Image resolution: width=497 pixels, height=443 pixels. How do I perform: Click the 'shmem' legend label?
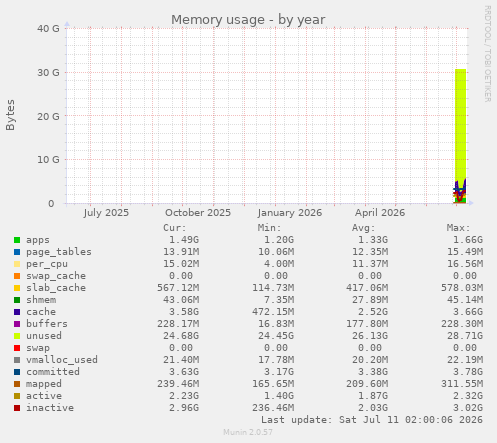click(41, 300)
